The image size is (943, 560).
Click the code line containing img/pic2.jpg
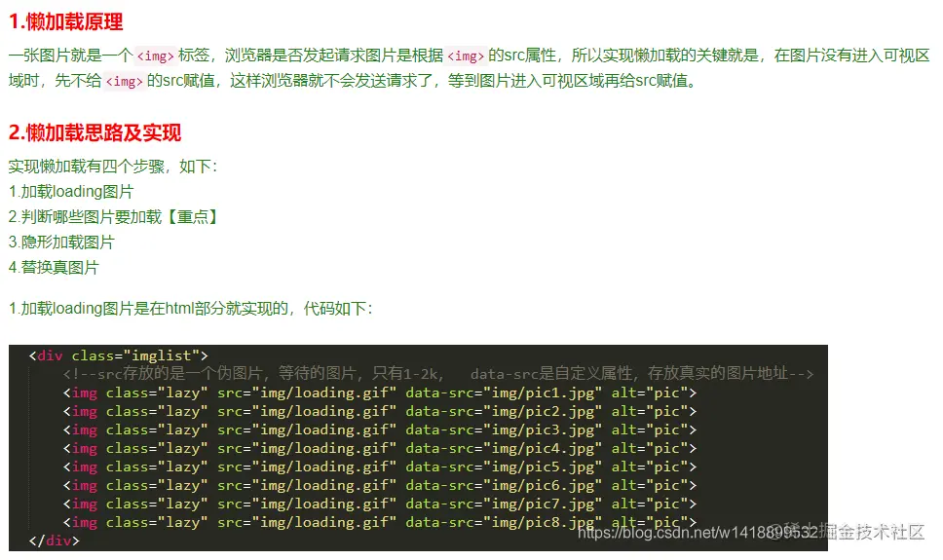click(380, 411)
